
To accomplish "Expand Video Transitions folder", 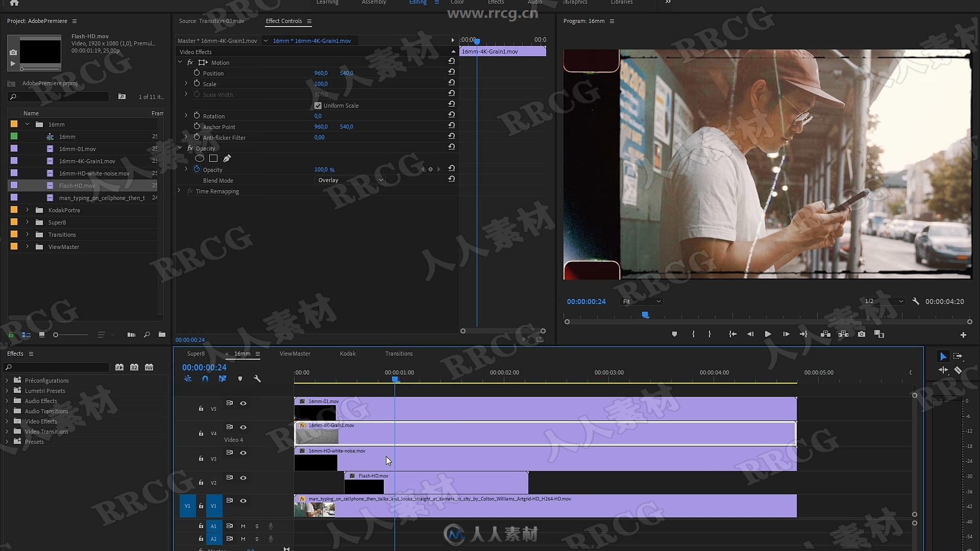I will (7, 432).
